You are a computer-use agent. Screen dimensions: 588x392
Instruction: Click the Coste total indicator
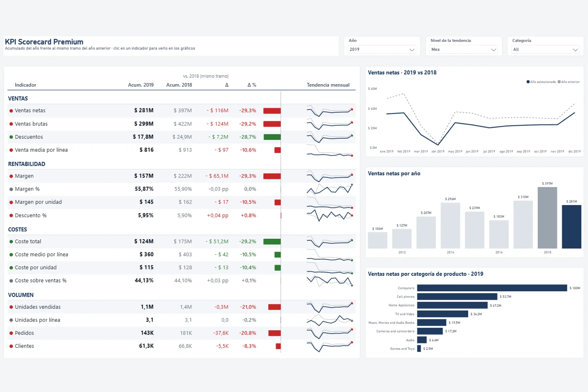tap(182, 241)
